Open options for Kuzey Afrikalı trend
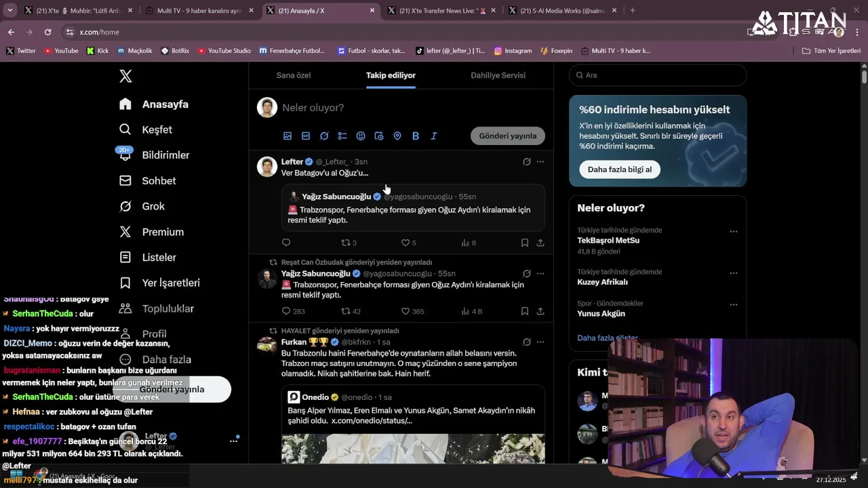 (x=733, y=273)
